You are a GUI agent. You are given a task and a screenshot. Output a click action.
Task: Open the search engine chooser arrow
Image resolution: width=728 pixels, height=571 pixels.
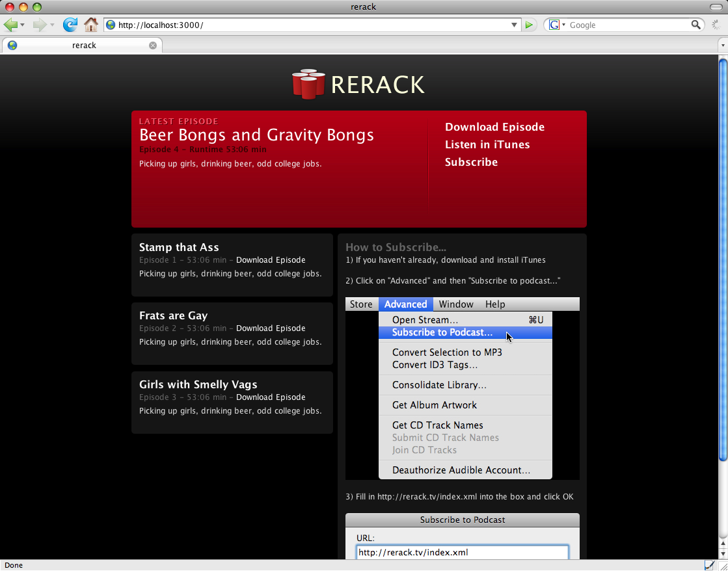(563, 25)
